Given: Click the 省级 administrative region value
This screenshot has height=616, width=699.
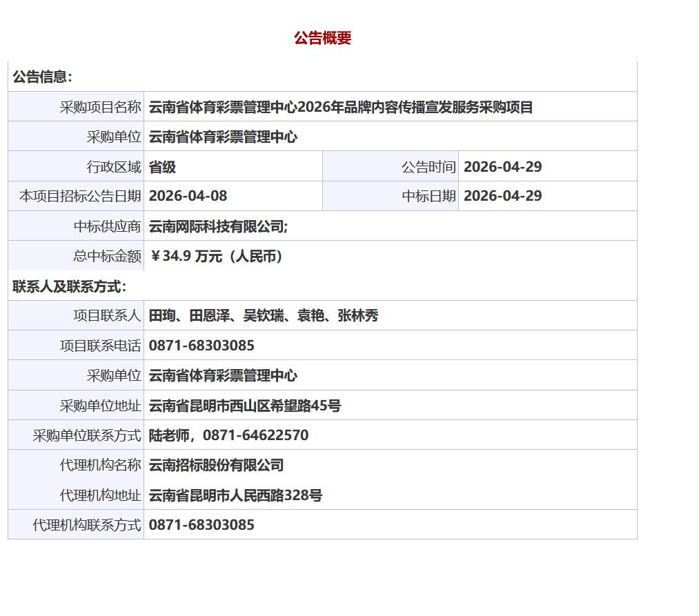Looking at the screenshot, I should click(x=162, y=167).
